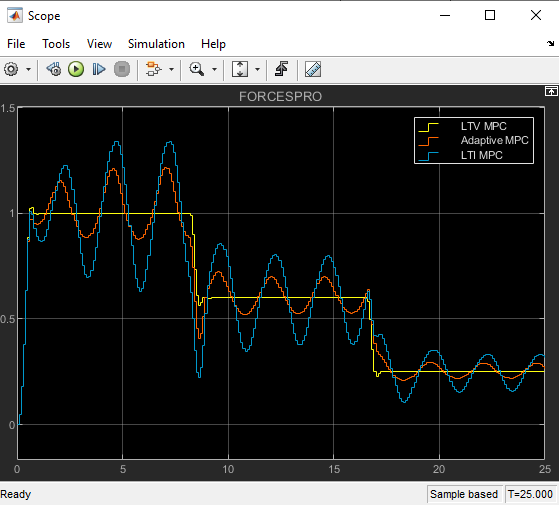Click the maximize axes icon above the plot

pos(551,91)
